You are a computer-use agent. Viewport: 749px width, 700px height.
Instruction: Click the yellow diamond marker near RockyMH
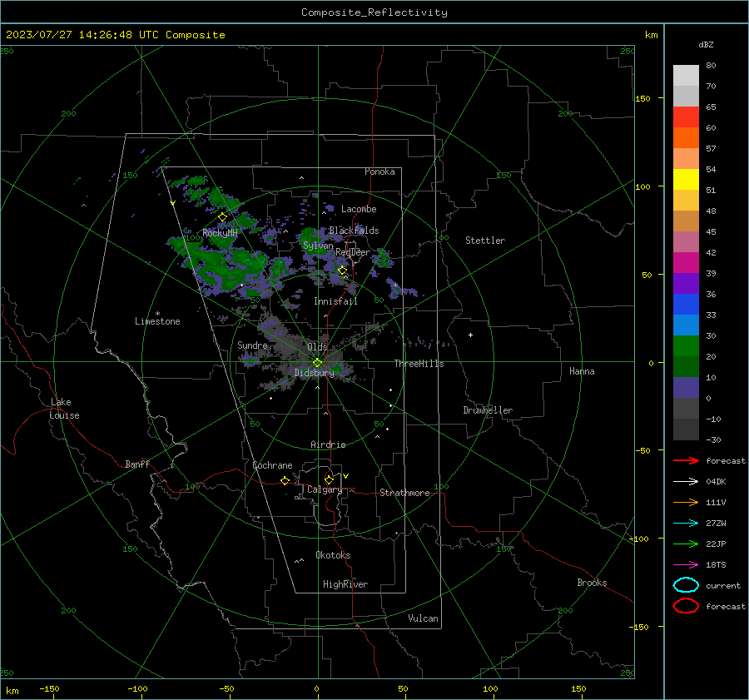coord(222,217)
